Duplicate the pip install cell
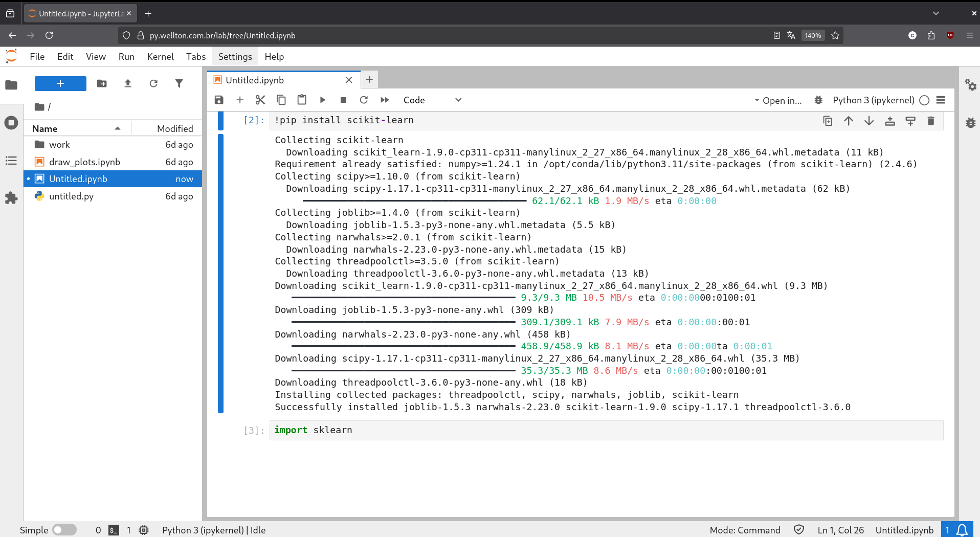This screenshot has height=537, width=980. pyautogui.click(x=828, y=121)
